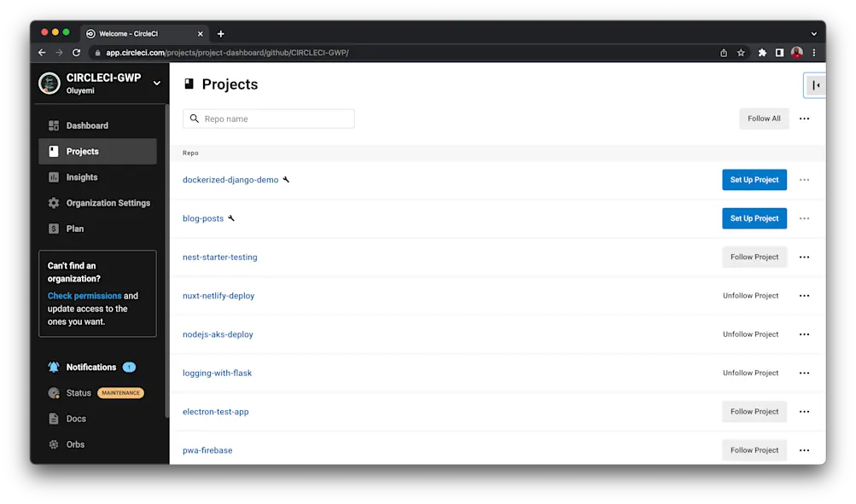Click the Plan icon in sidebar
The height and width of the screenshot is (504, 856).
(x=52, y=229)
